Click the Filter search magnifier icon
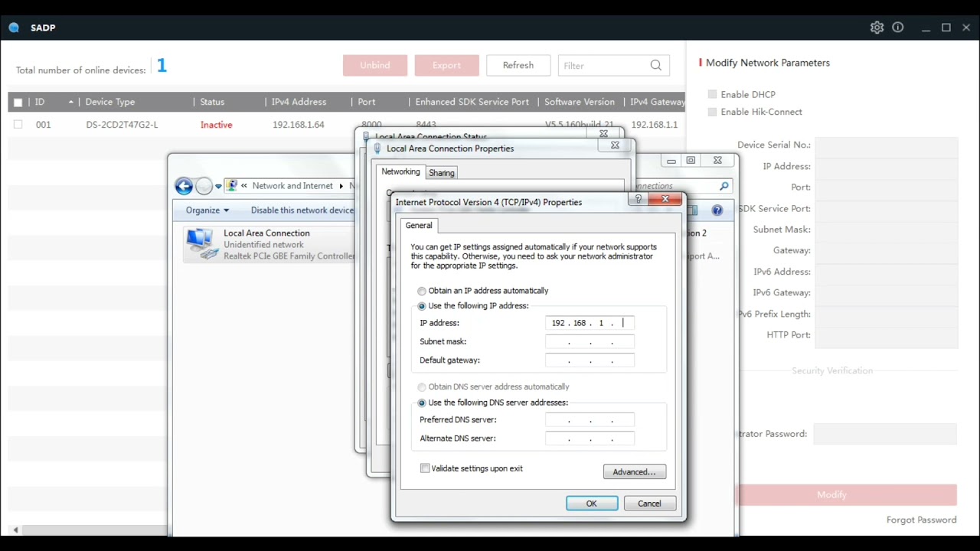Viewport: 980px width, 551px height. click(x=656, y=65)
